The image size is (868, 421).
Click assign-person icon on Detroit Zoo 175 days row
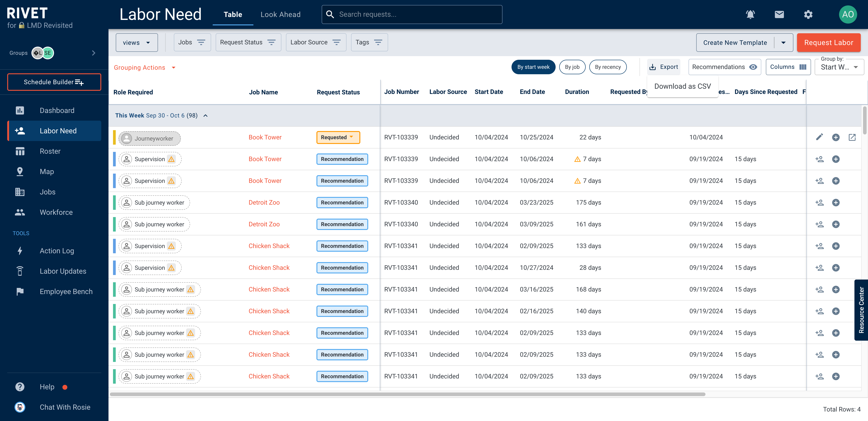click(819, 202)
